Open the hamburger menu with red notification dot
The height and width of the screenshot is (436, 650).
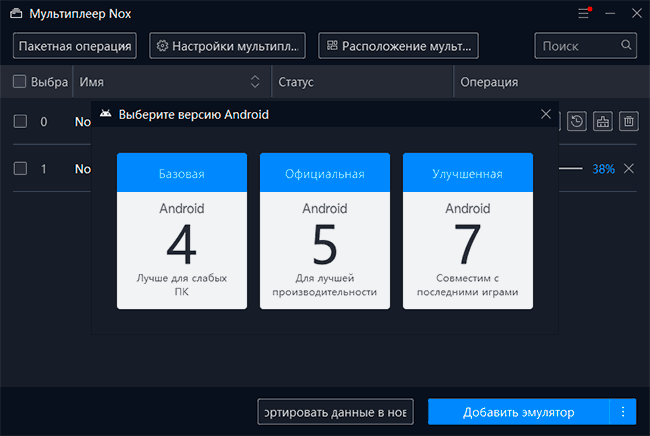[584, 13]
